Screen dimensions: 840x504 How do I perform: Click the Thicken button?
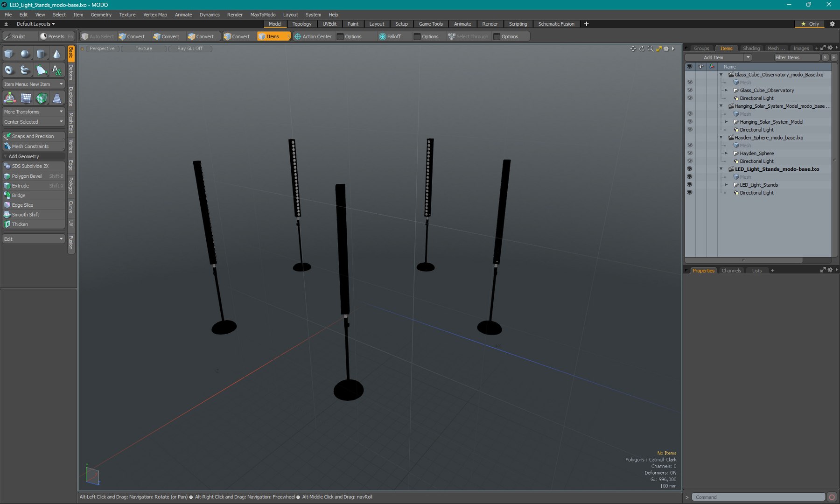pyautogui.click(x=33, y=224)
